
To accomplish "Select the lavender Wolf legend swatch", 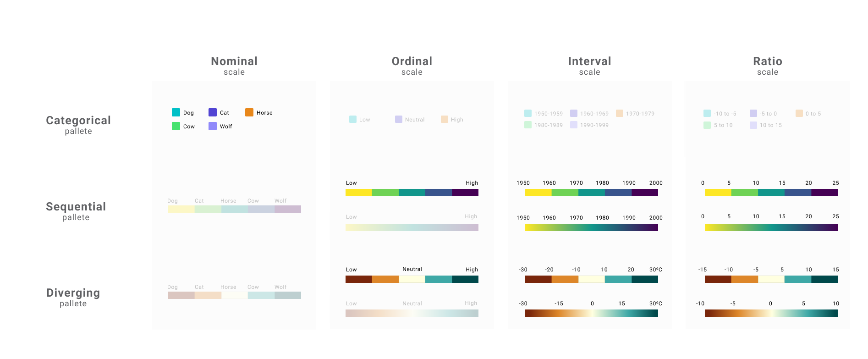I will (x=213, y=126).
